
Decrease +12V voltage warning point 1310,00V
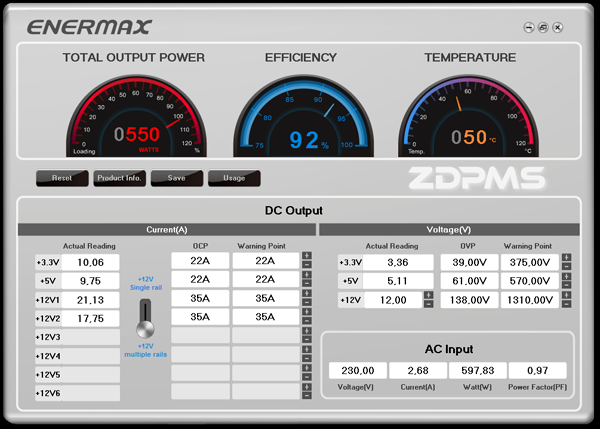coord(567,304)
